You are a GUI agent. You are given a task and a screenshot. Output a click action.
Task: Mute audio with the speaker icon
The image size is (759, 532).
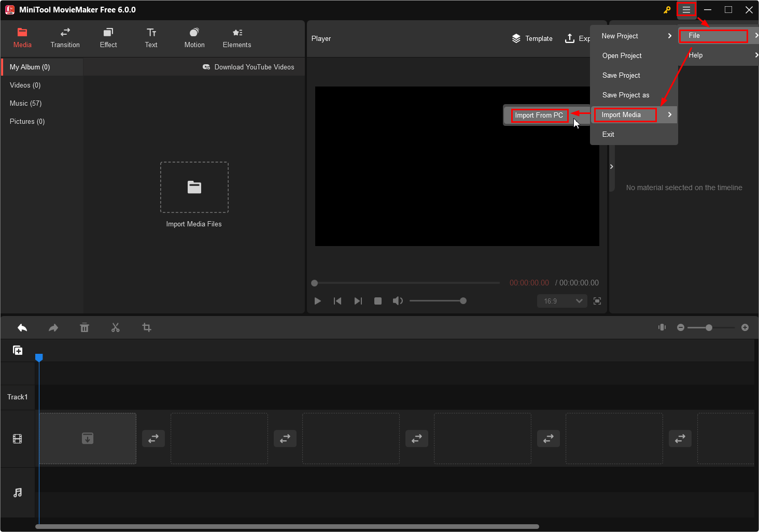click(398, 300)
